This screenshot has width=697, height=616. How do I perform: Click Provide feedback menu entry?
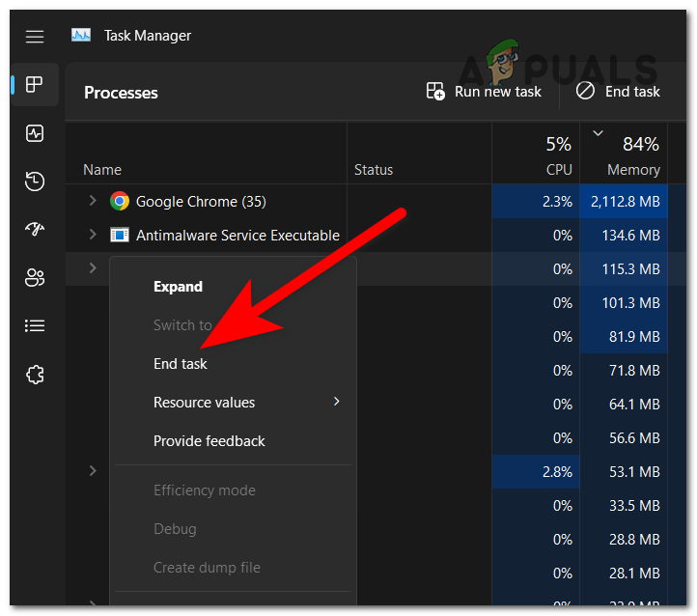[209, 441]
